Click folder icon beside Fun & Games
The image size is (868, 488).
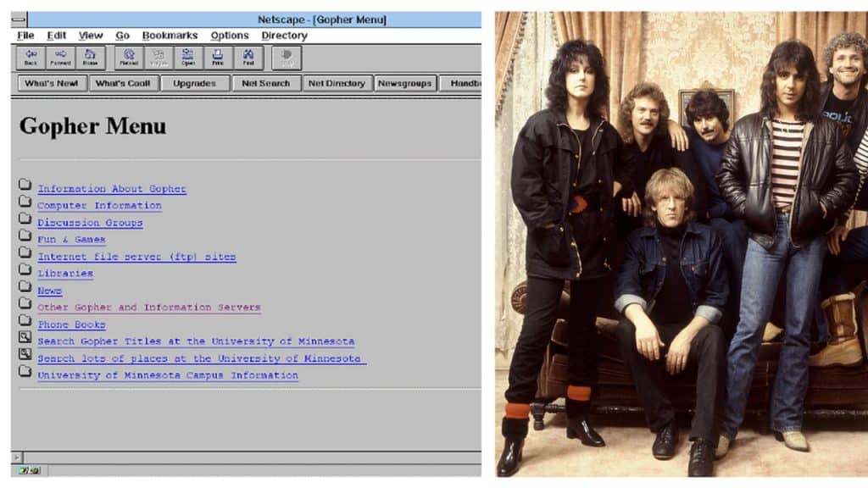25,236
